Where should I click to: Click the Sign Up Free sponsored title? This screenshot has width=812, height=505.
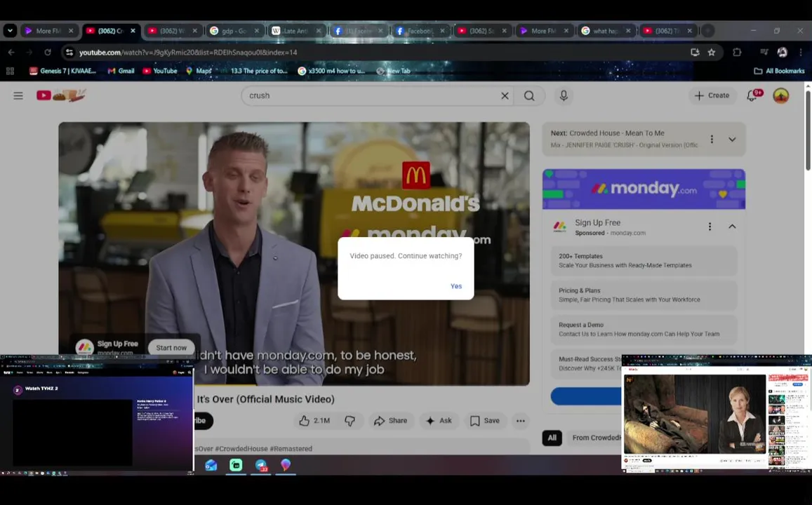pos(598,222)
